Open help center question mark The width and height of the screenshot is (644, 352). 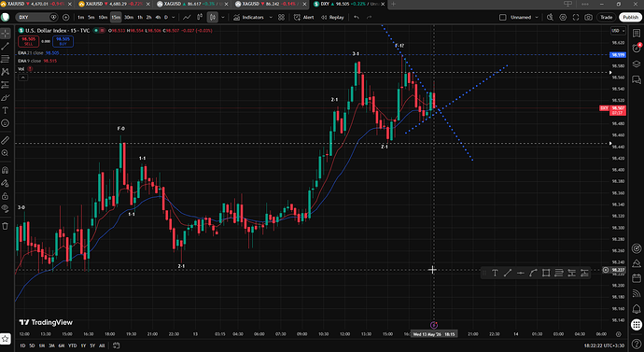point(637,343)
